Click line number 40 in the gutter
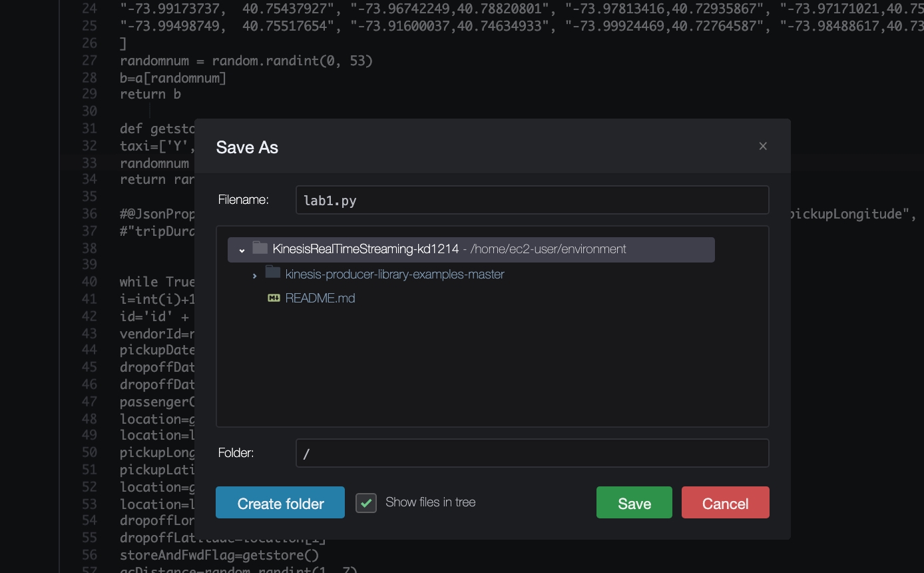 tap(89, 282)
